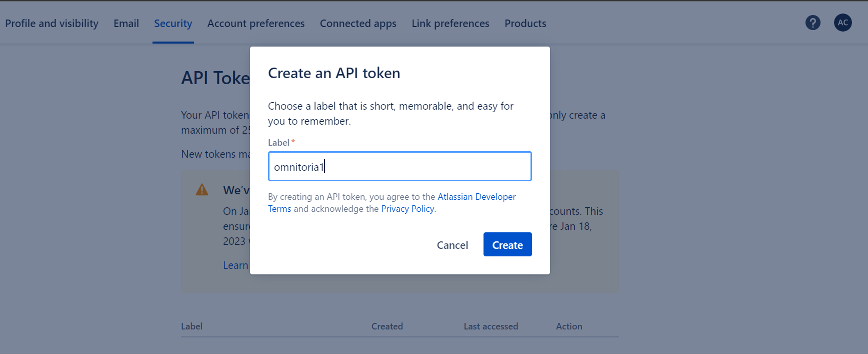This screenshot has height=354, width=868.
Task: Click the Last accessed column header
Action: click(490, 326)
